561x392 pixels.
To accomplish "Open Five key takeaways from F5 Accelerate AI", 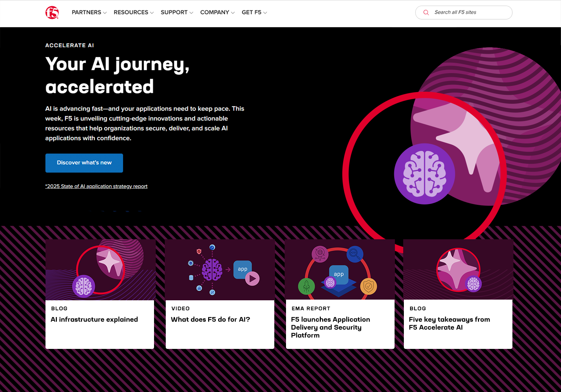I will click(449, 323).
